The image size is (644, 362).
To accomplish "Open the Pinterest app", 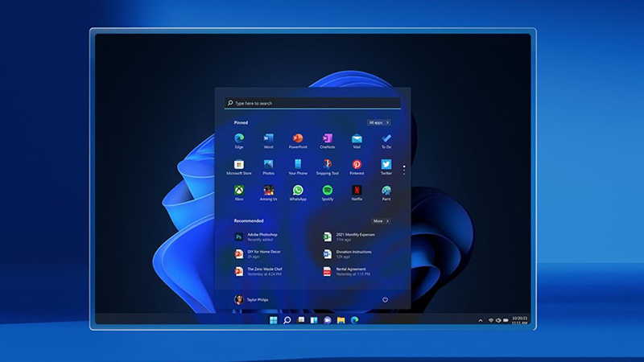I will tap(357, 167).
